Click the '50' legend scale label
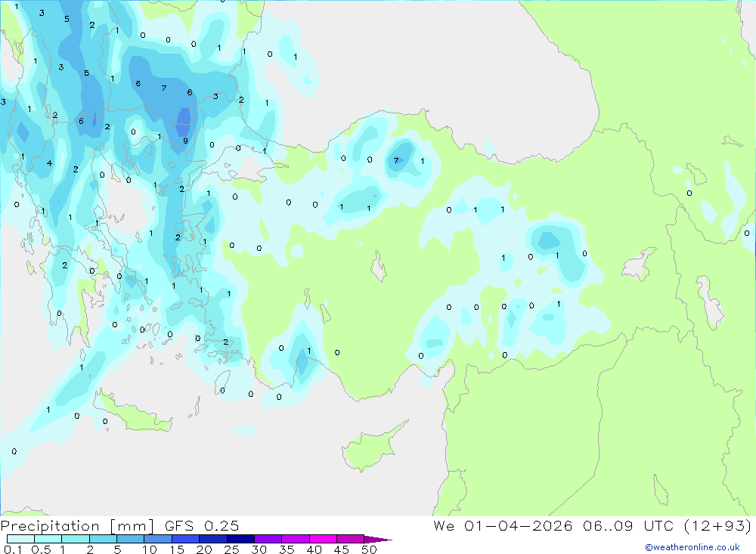Screen dimensions: 756x554 click(x=369, y=549)
